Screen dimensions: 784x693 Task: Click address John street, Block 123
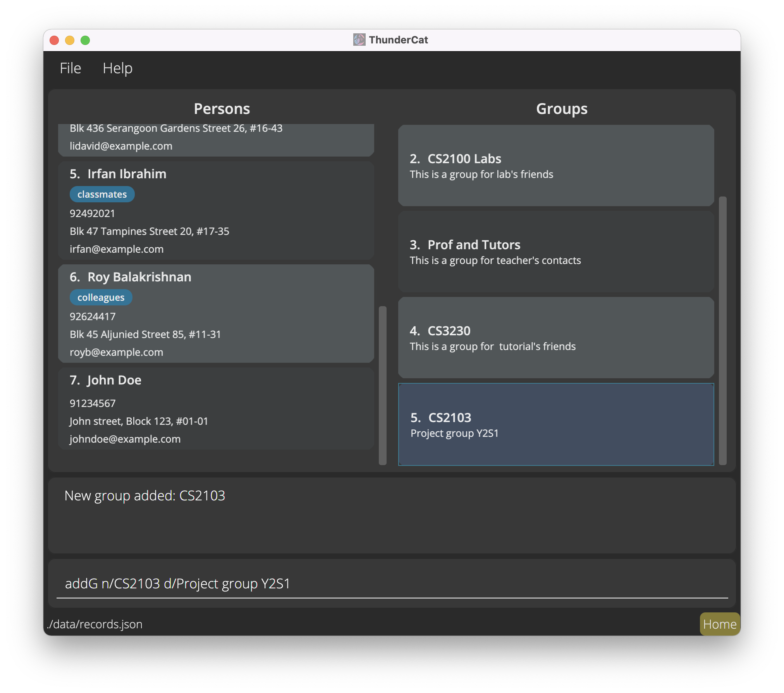pos(139,421)
